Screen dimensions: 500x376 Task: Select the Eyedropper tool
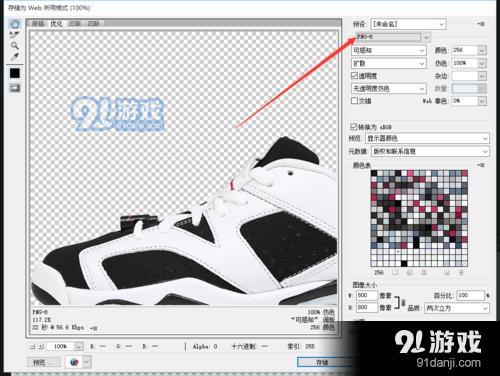14,56
